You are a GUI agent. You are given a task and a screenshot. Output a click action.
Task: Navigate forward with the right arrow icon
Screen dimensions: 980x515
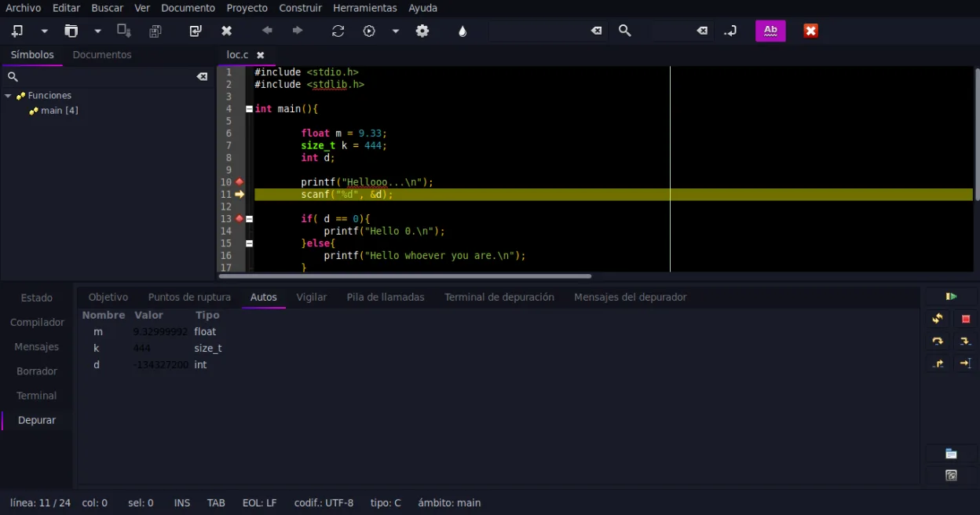point(298,31)
